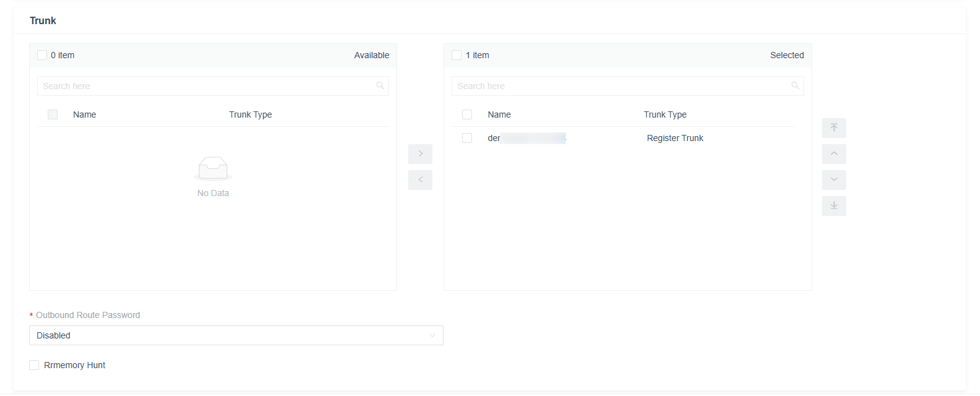Click the Trunk Type header in Selected

[x=665, y=114]
